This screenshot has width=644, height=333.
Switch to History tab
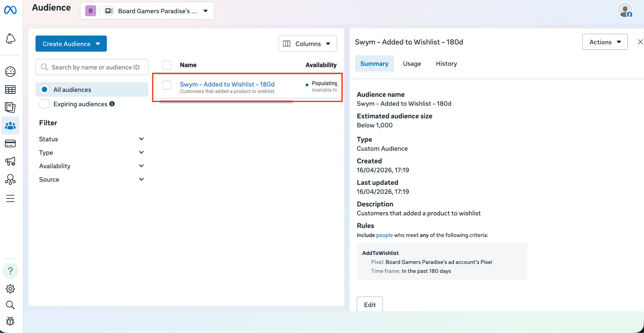(x=446, y=64)
